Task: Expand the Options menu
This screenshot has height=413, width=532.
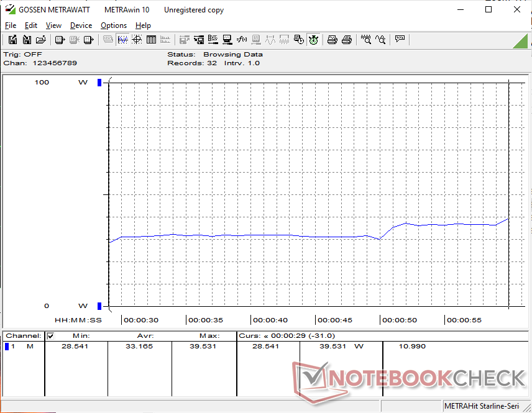Action: point(114,25)
